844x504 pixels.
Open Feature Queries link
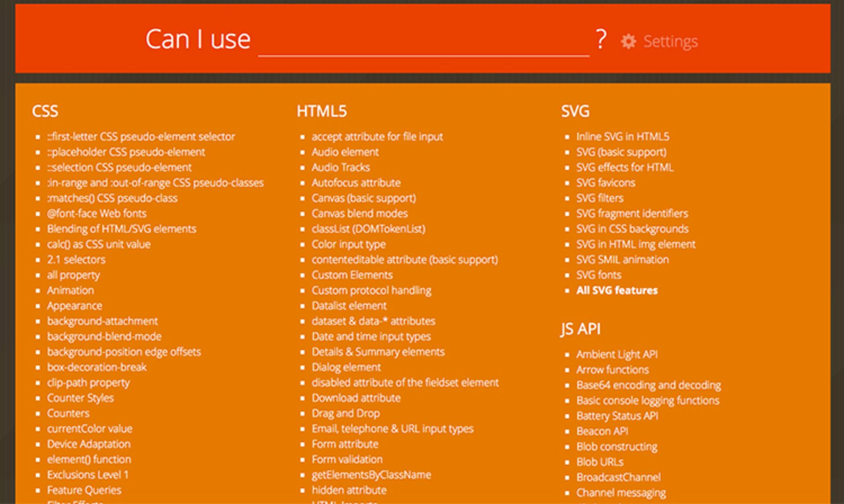pos(84,490)
